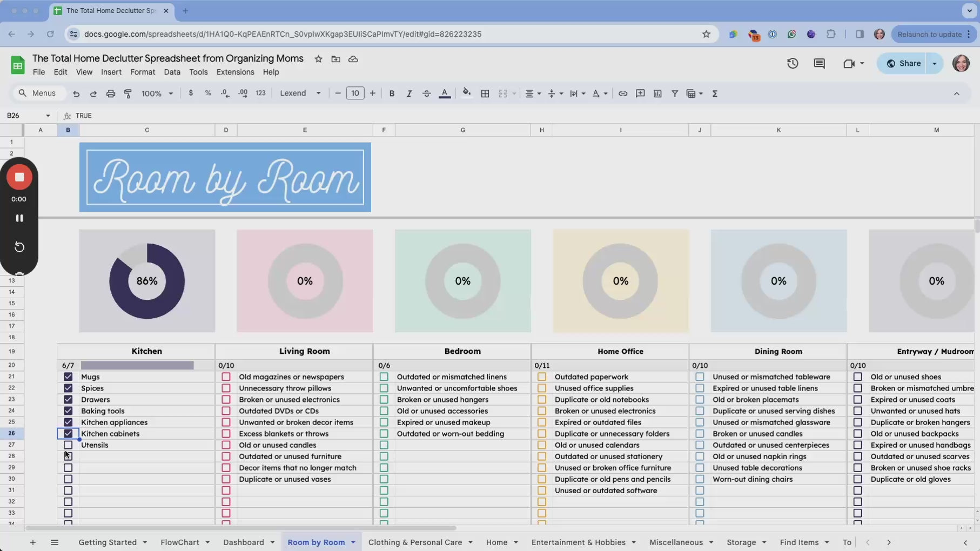Image resolution: width=980 pixels, height=551 pixels.
Task: Select the Kitchen progress bar cell
Action: click(137, 366)
